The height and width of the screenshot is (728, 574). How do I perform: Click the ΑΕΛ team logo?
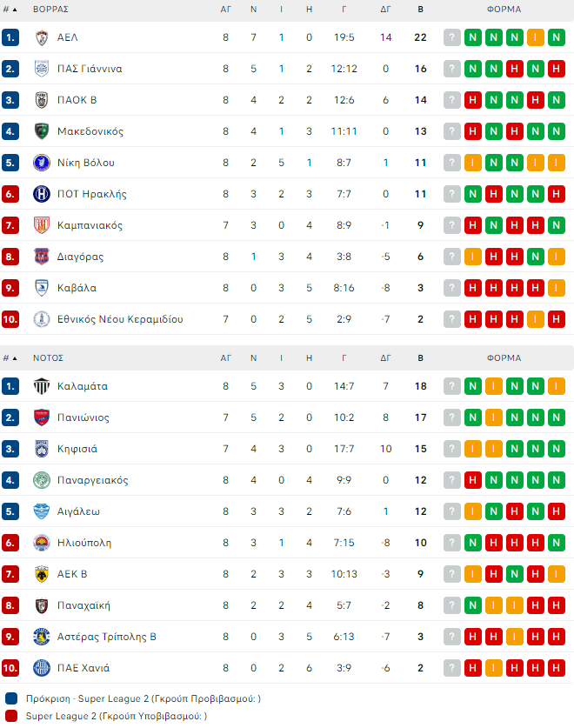(x=41, y=37)
